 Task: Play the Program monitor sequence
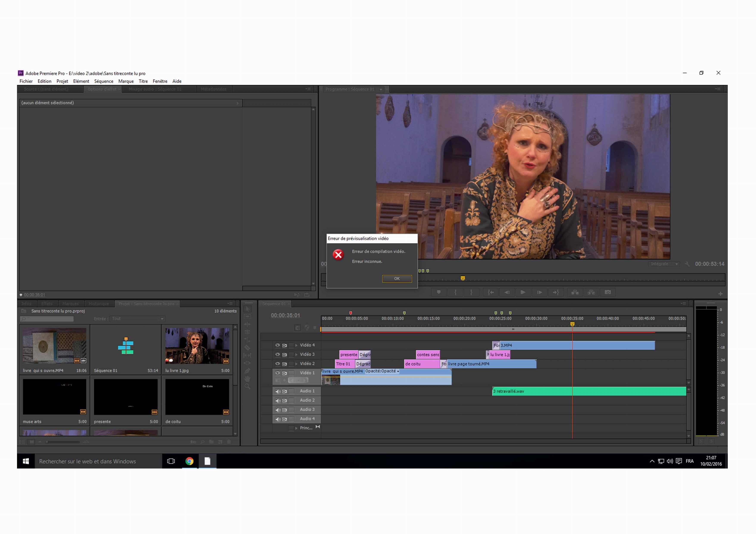tap(523, 292)
